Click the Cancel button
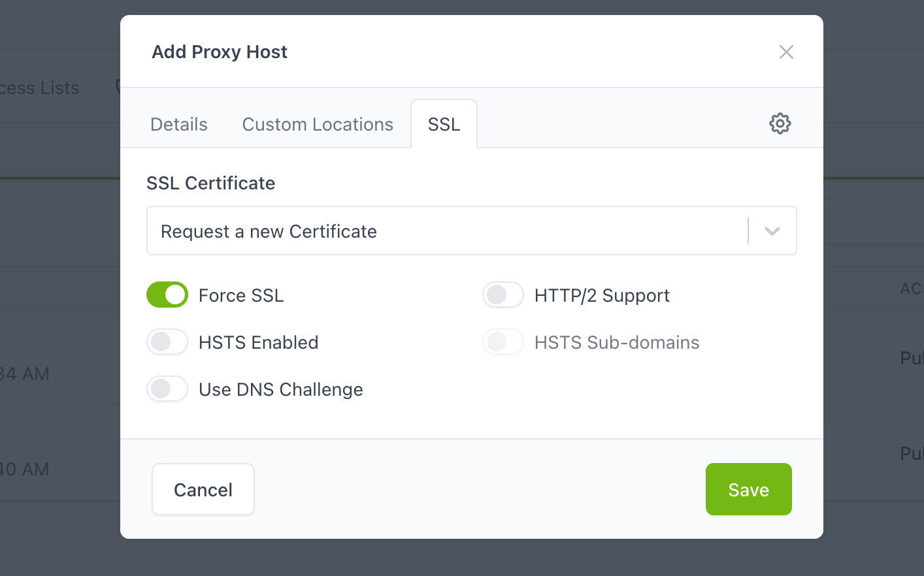 (203, 490)
